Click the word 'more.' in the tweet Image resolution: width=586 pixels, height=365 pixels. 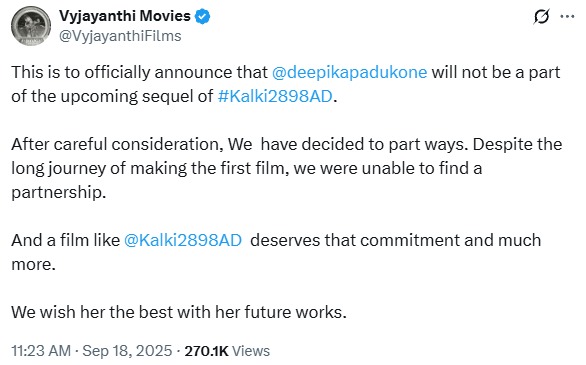pos(33,264)
